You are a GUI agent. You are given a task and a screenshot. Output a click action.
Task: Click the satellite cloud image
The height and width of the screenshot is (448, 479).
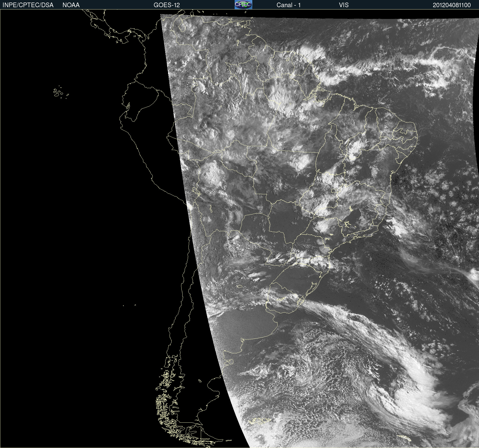[239, 229]
